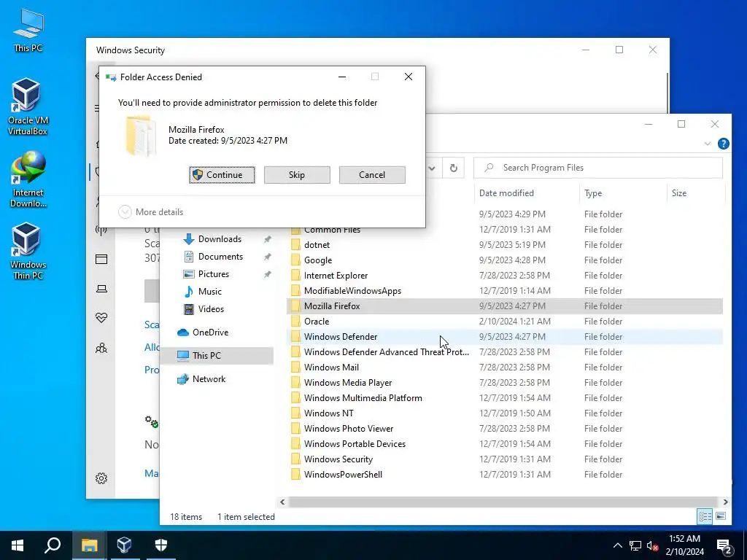Select Downloads in the navigation pane
The width and height of the screenshot is (747, 560).
pos(220,239)
